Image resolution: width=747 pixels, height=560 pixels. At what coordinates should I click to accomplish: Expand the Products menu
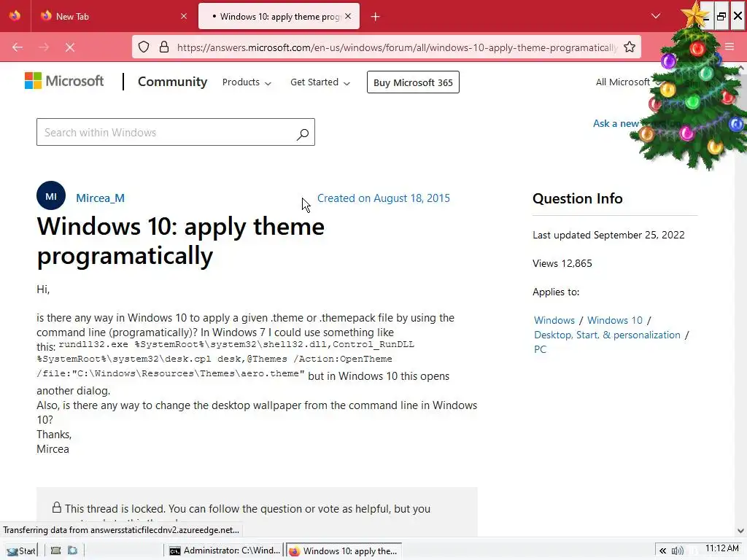point(247,82)
